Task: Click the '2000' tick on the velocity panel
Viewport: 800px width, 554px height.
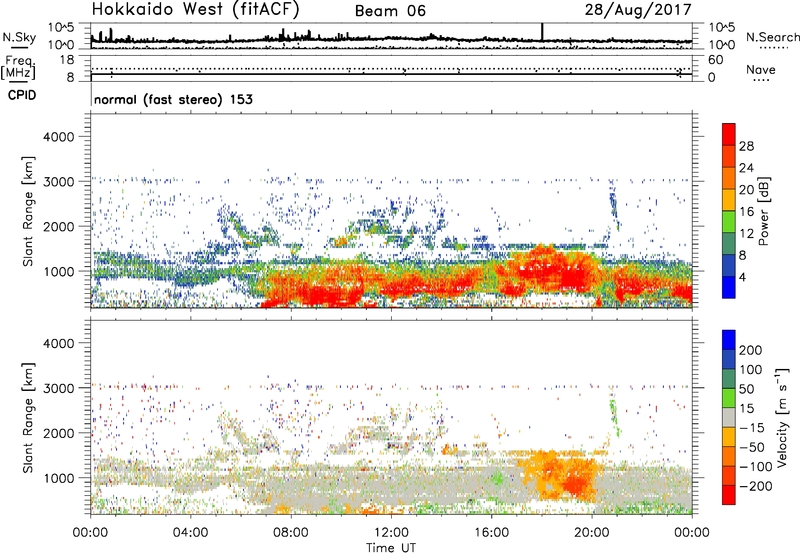Action: (59, 433)
